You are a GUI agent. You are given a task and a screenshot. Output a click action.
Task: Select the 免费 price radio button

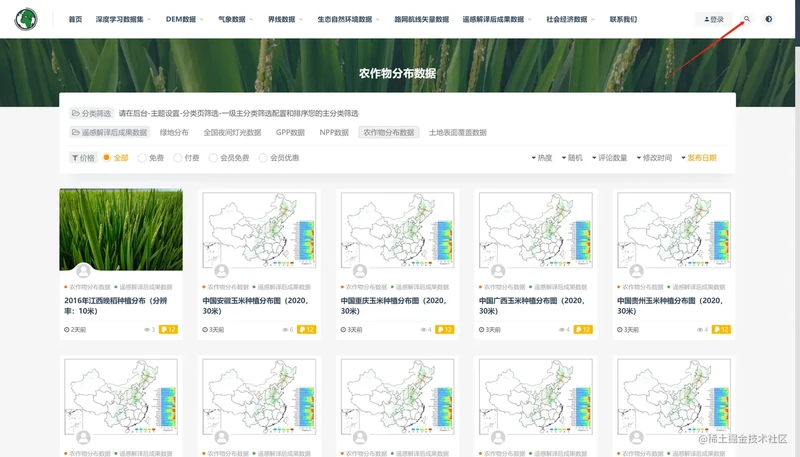tap(142, 158)
